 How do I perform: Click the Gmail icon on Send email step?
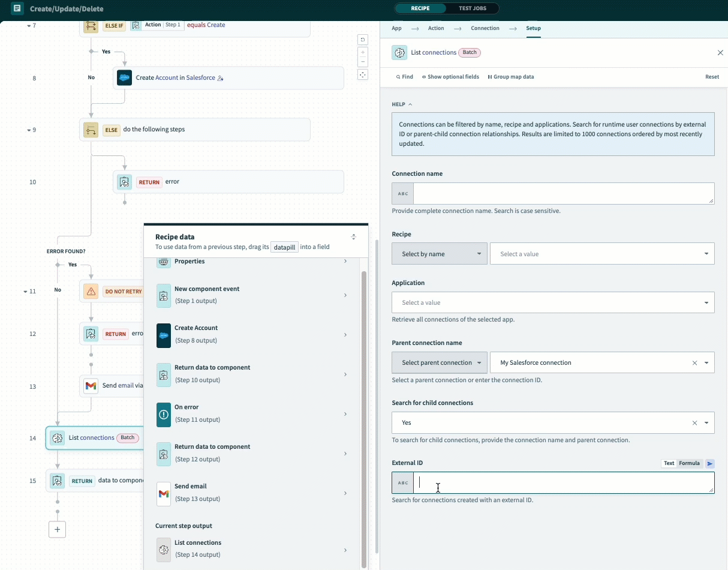[x=91, y=386]
